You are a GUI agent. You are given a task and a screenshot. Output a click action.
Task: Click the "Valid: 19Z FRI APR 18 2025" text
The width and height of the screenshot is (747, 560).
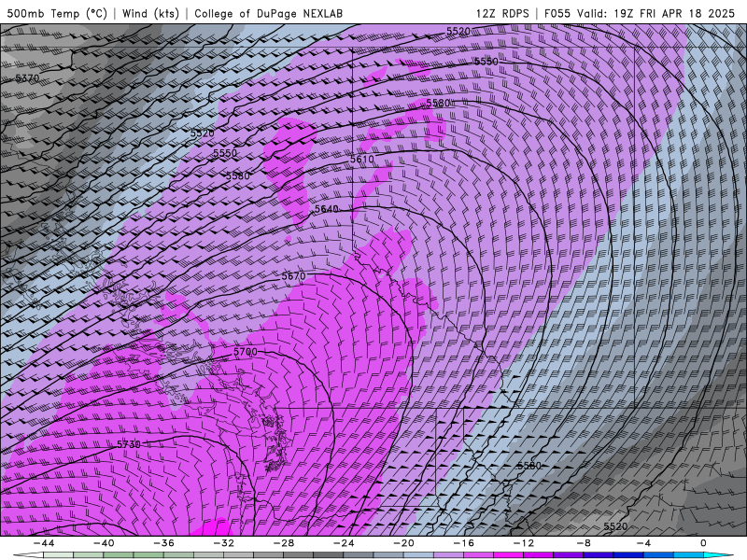(x=655, y=13)
